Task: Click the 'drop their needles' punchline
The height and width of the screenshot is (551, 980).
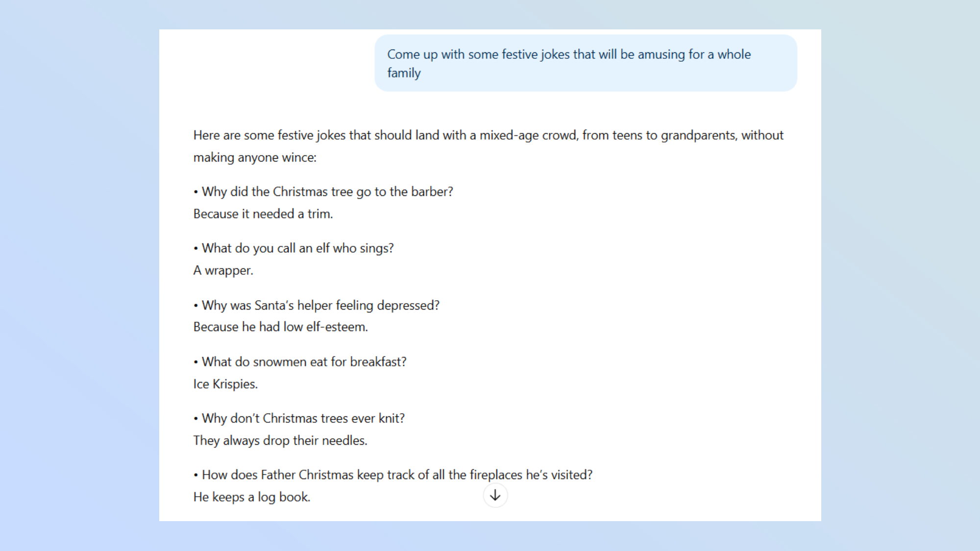Action: pos(280,441)
